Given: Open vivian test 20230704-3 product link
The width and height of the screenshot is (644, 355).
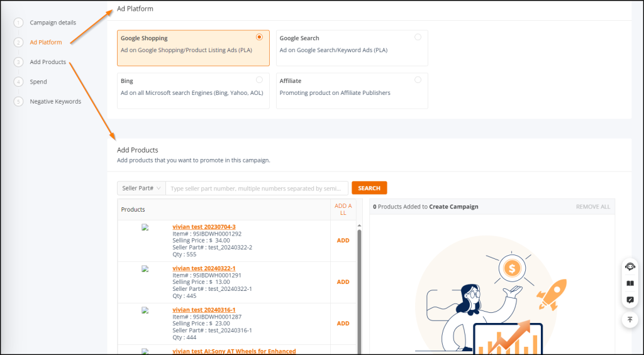Looking at the screenshot, I should click(x=204, y=227).
